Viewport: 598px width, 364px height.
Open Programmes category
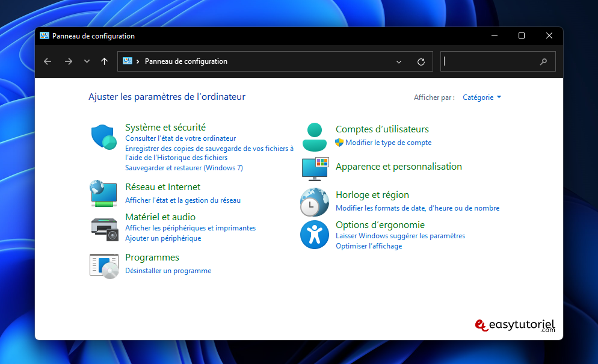(x=152, y=257)
